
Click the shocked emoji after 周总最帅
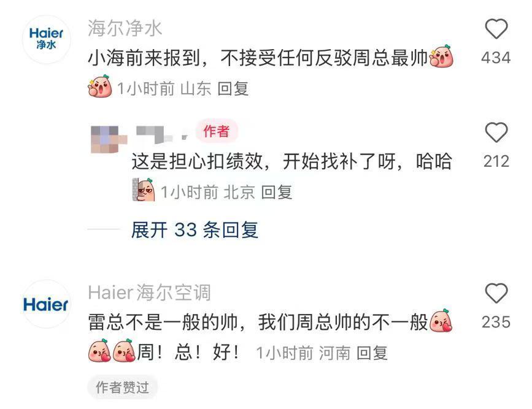point(441,56)
